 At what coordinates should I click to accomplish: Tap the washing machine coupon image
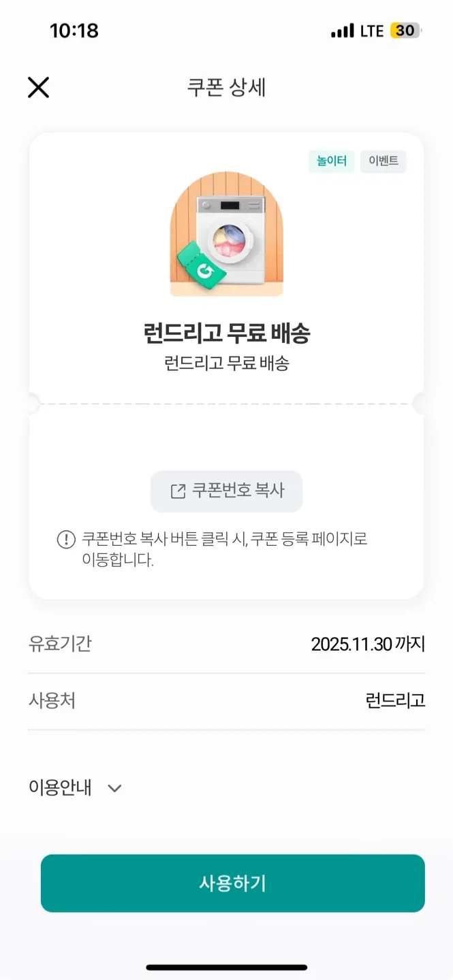coord(226,235)
